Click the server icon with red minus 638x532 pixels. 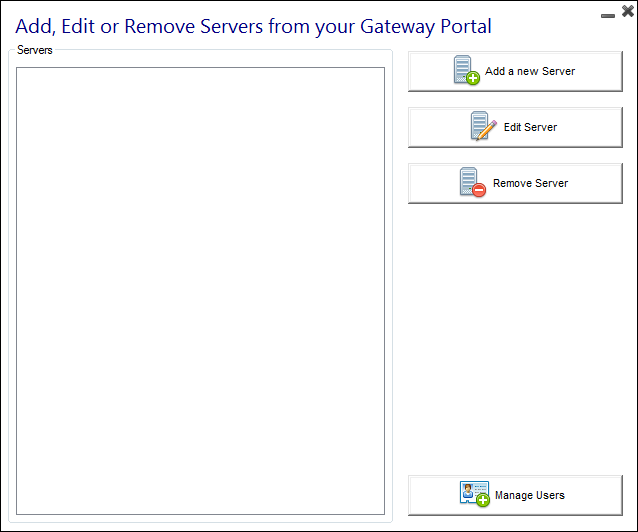click(471, 183)
